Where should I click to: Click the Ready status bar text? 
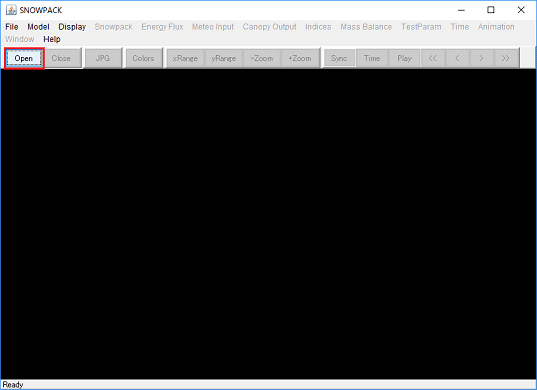pos(13,385)
